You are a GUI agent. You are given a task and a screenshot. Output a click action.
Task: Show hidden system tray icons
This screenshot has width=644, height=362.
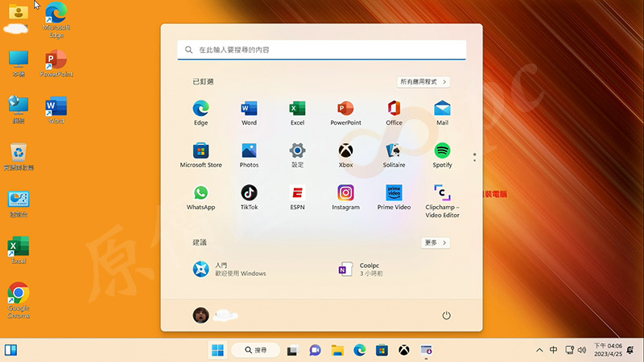click(539, 350)
